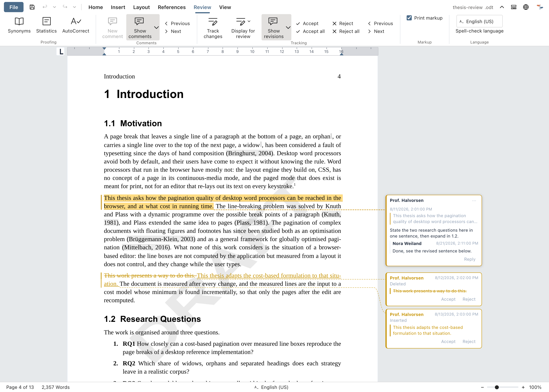Screen dimensions: 549x392
Task: Open the File menu
Action: [14, 7]
